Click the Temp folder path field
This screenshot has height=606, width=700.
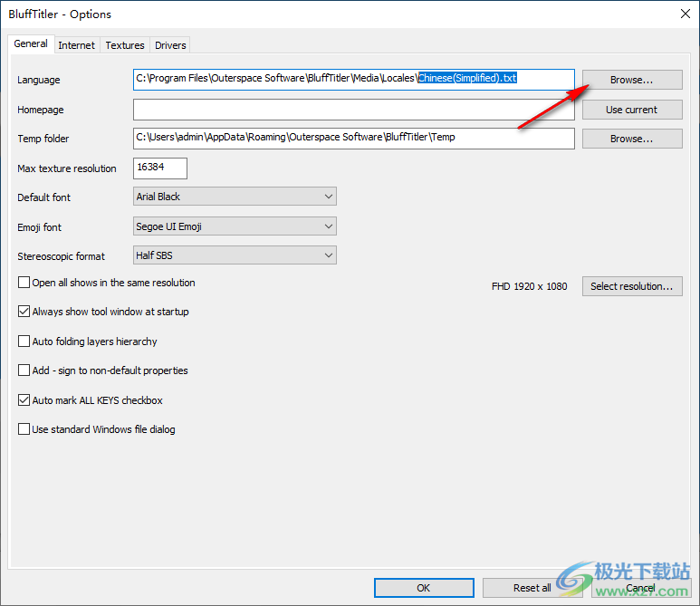click(x=353, y=139)
